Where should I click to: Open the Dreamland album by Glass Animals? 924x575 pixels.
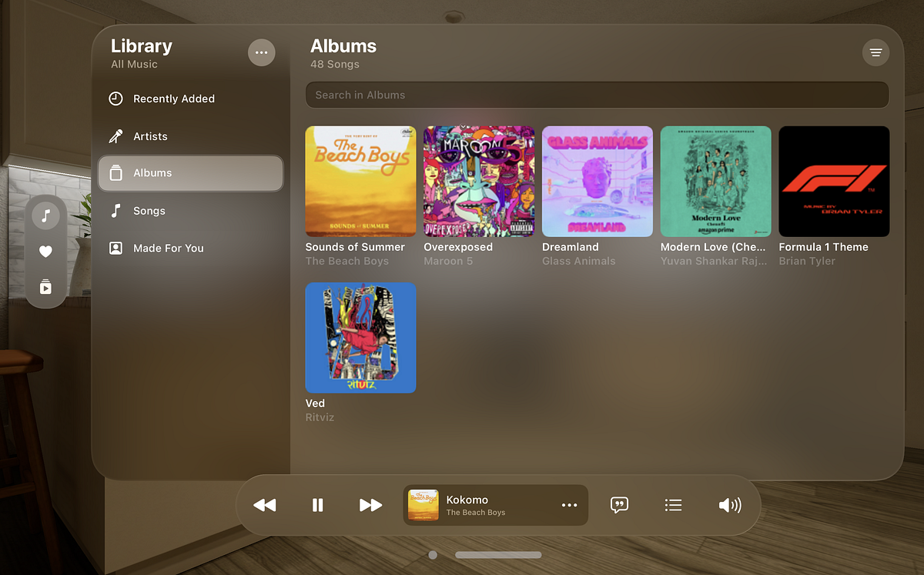click(x=597, y=181)
